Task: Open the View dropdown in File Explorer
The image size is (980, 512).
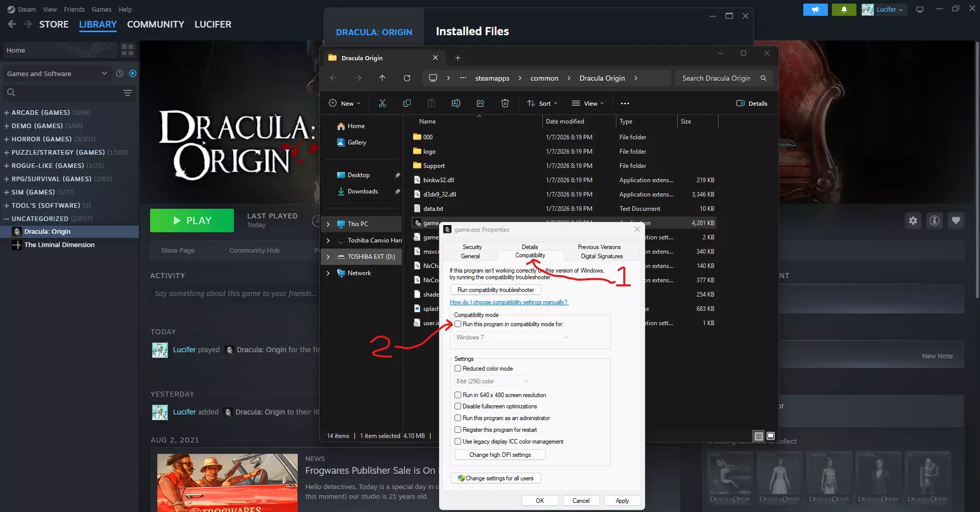Action: click(588, 103)
